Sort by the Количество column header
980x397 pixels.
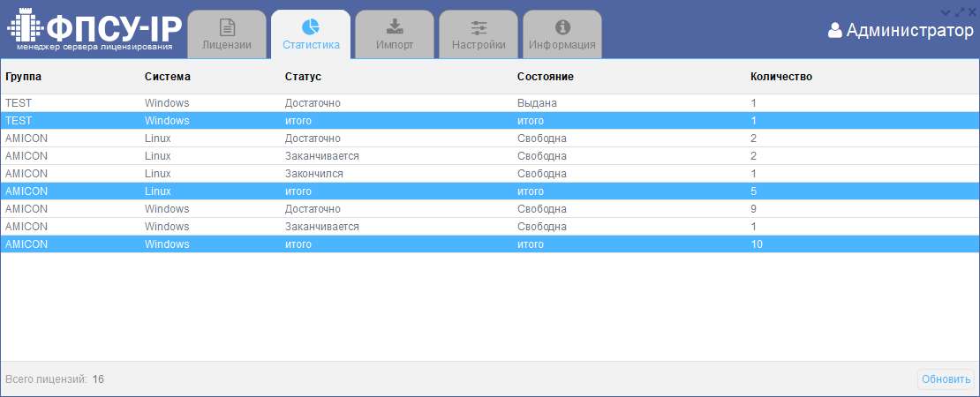pos(780,77)
